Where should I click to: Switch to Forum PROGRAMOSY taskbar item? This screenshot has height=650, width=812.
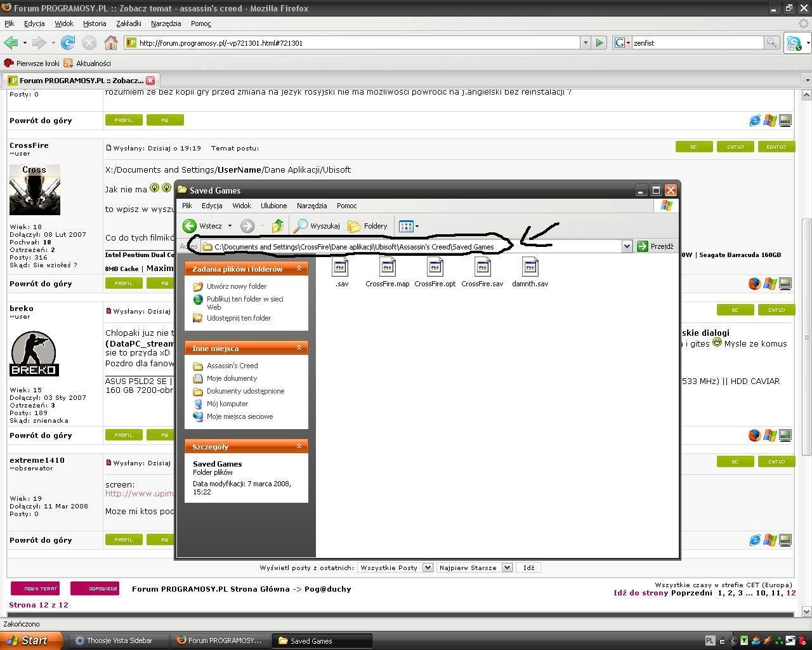point(221,640)
